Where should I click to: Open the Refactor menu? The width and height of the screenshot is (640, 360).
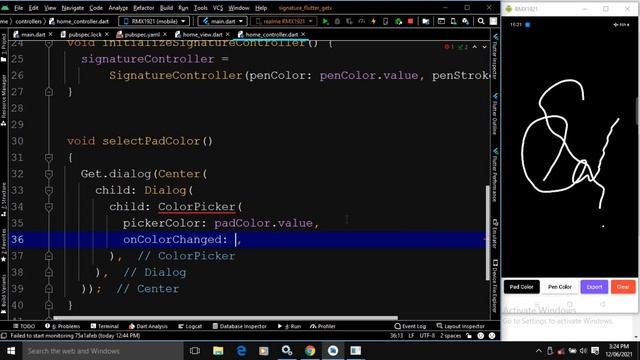pos(144,8)
